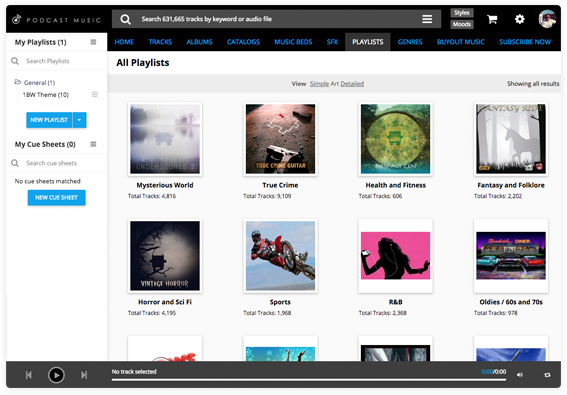
Task: Select the 1BW Theme (10) playlist
Action: [46, 95]
